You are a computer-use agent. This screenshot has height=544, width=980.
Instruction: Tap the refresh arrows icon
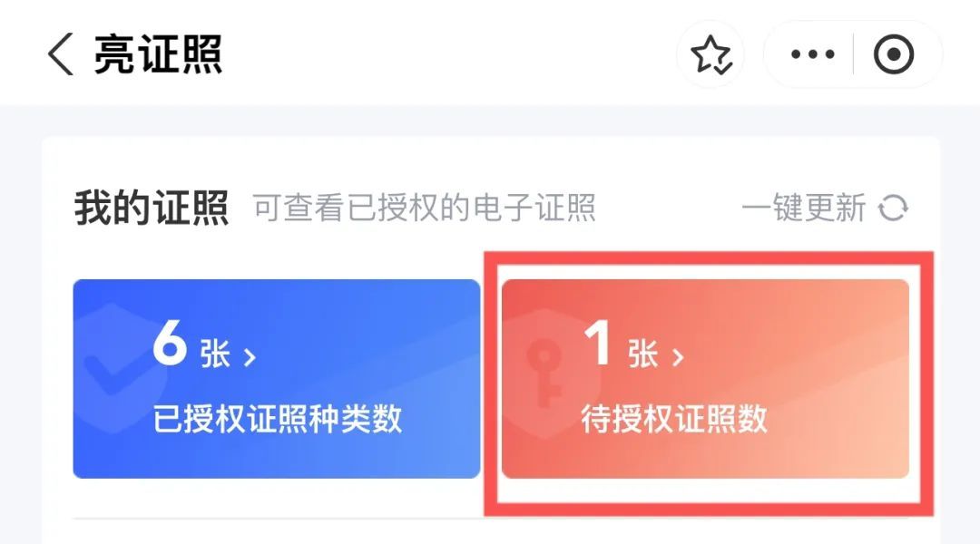pos(893,208)
